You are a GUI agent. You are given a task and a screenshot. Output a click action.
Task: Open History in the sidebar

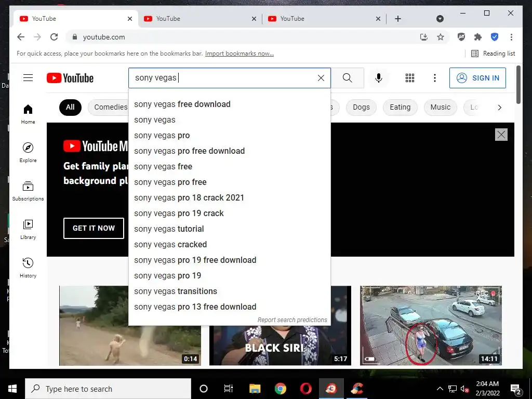pos(28,268)
